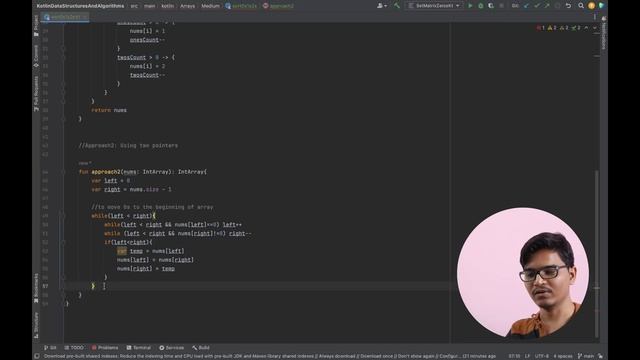Screen dimensions: 640x360
Task: Collapse the outer while loop fold marker
Action: [63, 216]
